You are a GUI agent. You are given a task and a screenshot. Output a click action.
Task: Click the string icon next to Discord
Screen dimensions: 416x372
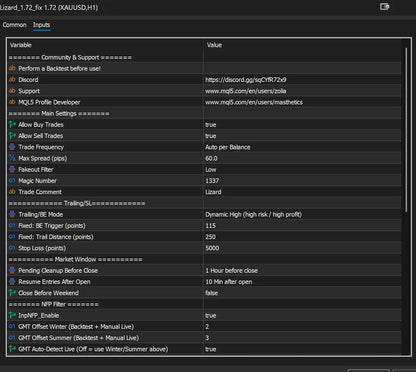point(12,80)
